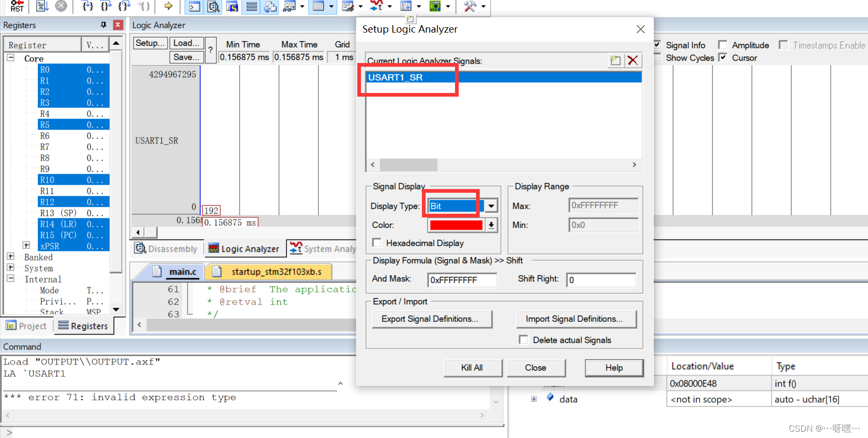Enable Hexadecimal Display checkbox
868x438 pixels.
(x=377, y=243)
